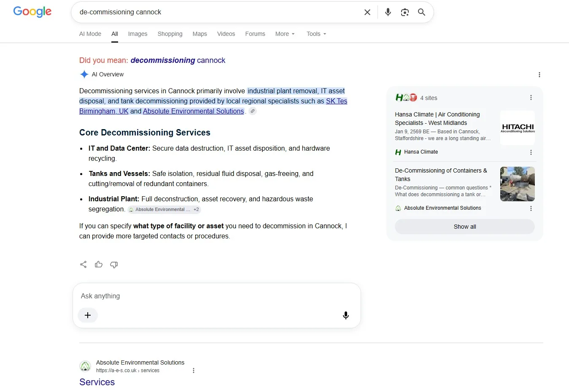
Task: Click link icon after Absolute Environmental Solutions
Action: (252, 111)
